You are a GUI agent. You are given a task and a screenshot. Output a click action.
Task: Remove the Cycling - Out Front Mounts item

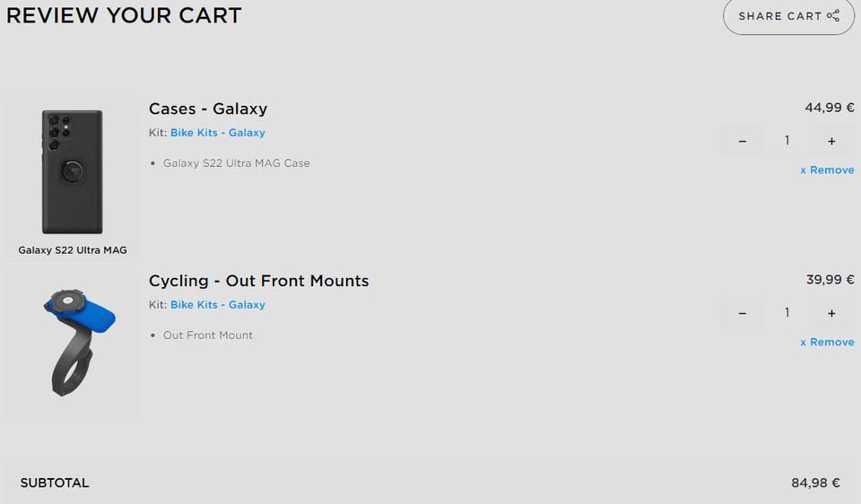(x=827, y=343)
